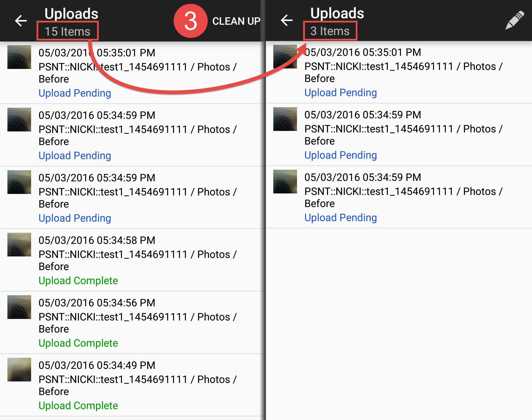The width and height of the screenshot is (532, 420).
Task: Tap Upload Complete on 05:34:58 PM item
Action: coord(78,281)
